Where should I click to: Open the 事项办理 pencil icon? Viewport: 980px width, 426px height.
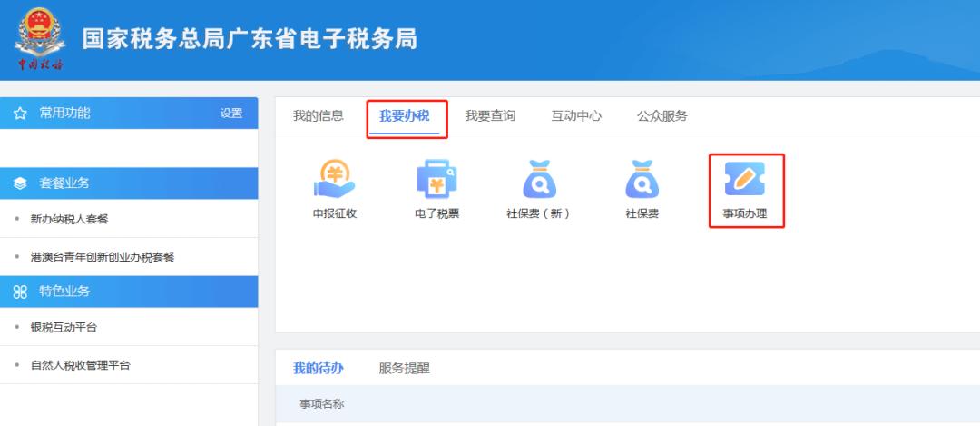744,179
